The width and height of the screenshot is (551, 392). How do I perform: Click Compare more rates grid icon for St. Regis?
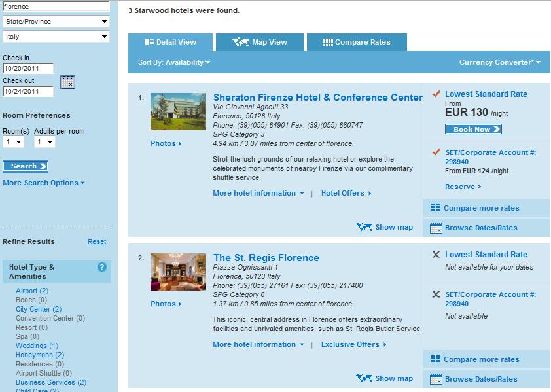pyautogui.click(x=435, y=359)
